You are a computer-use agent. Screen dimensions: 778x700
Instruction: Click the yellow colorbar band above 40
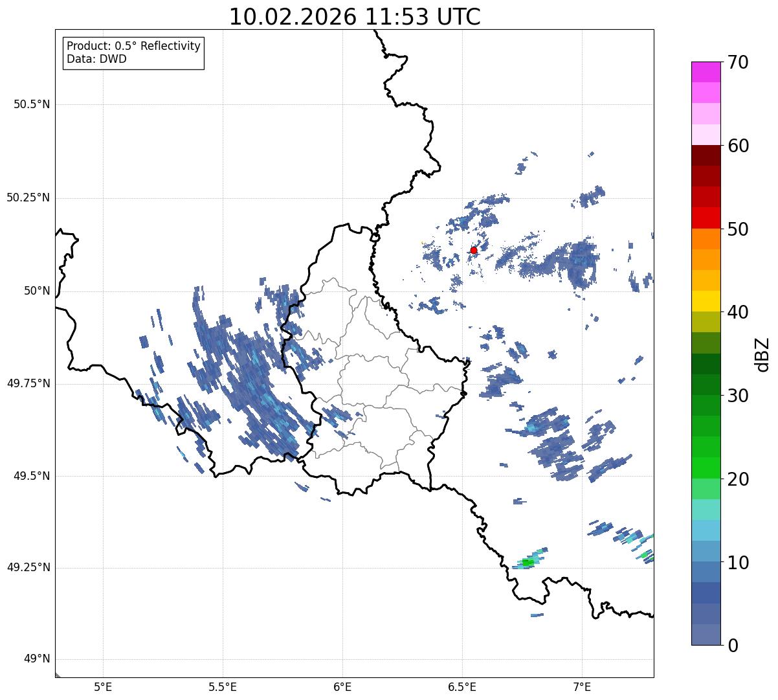[706, 301]
